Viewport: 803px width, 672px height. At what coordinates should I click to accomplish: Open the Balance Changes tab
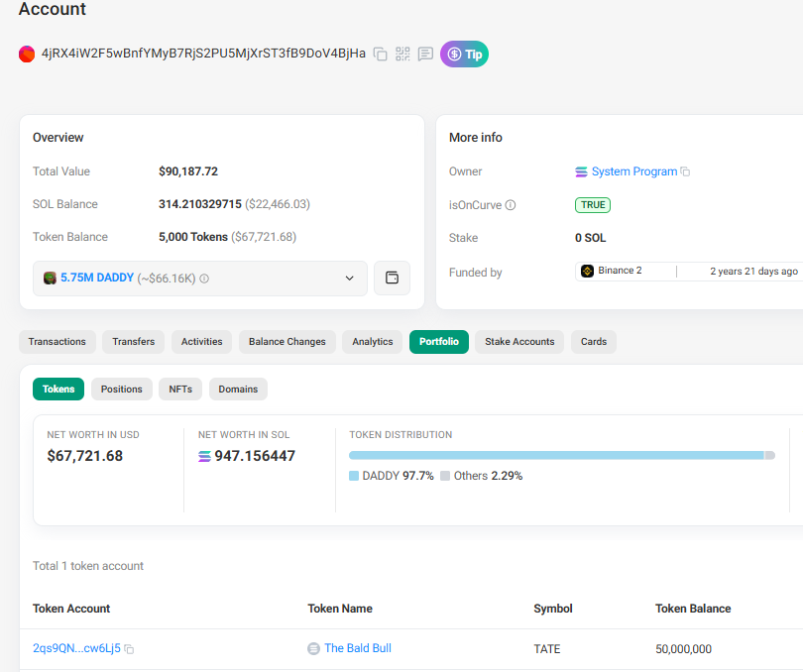click(x=287, y=342)
